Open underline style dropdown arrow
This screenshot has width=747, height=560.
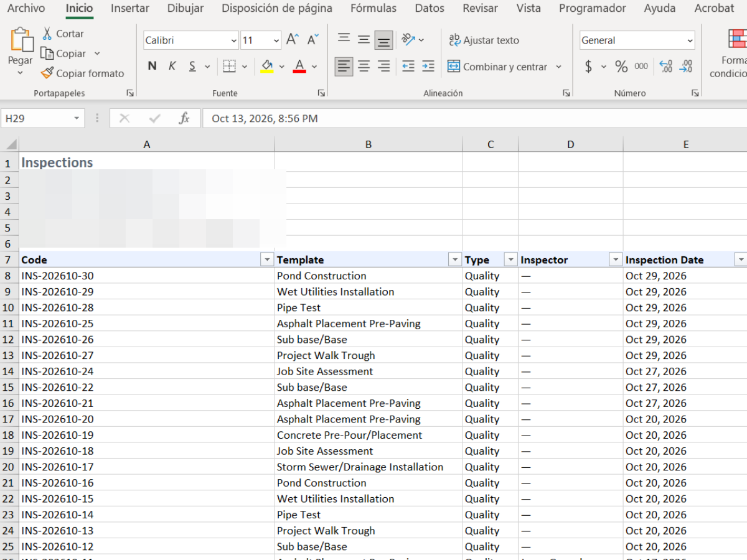pyautogui.click(x=209, y=67)
